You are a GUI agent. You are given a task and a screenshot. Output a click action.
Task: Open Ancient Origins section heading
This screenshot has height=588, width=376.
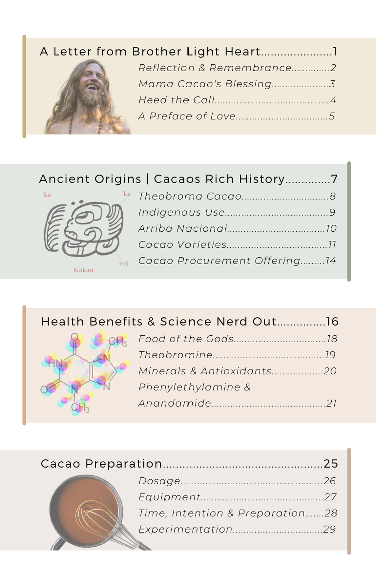[189, 179]
